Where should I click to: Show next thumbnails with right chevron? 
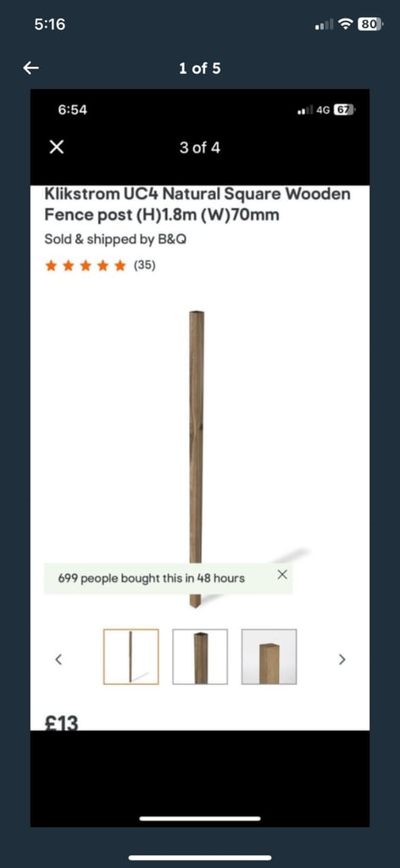coord(342,659)
